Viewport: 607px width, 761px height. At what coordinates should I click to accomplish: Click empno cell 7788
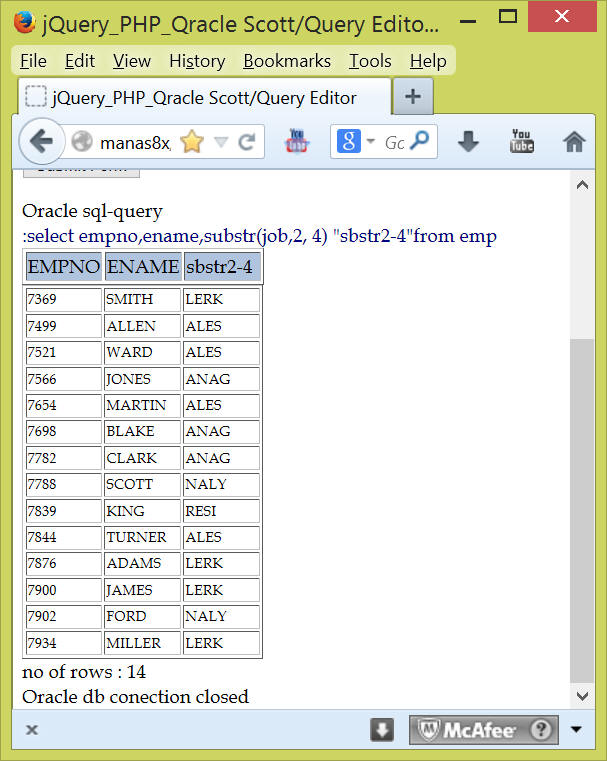[x=64, y=484]
